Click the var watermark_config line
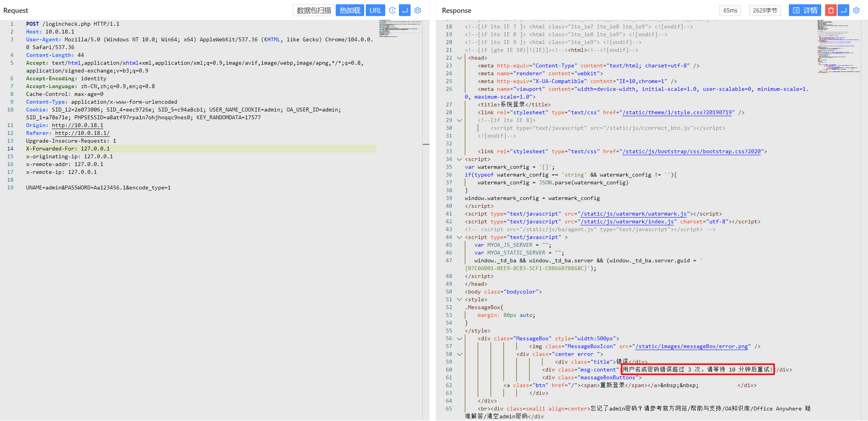The width and height of the screenshot is (868, 421). pyautogui.click(x=509, y=167)
